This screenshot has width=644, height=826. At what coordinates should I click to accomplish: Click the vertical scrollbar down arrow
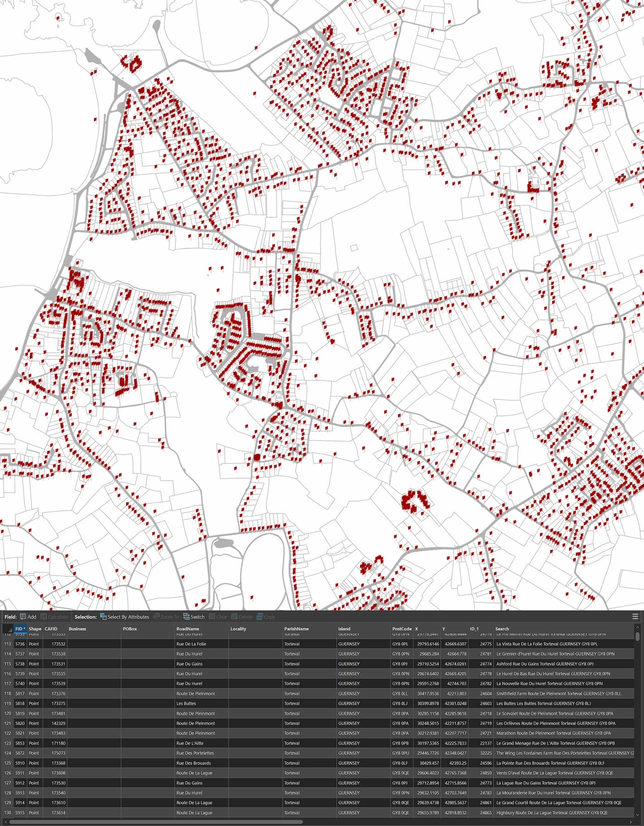[x=637, y=815]
